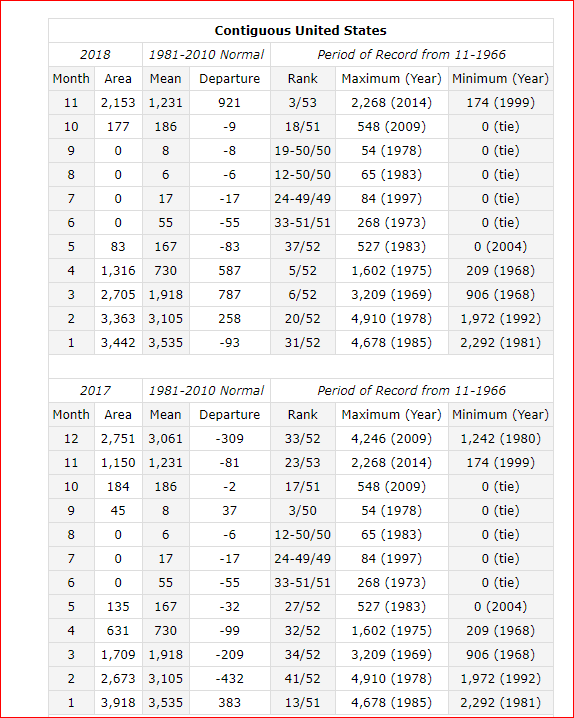574x718 pixels.
Task: Select the 2018 year header cell
Action: point(95,55)
